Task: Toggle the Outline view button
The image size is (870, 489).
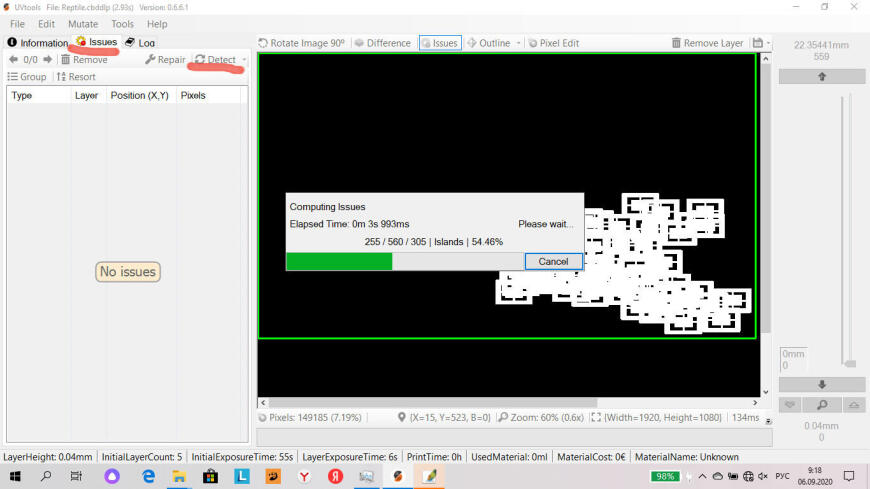Action: coord(489,43)
